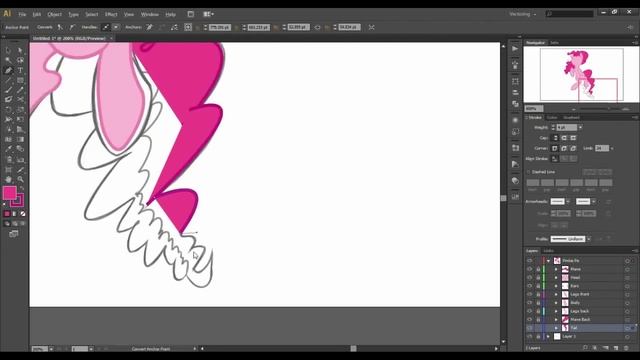
Task: Open the workspace switcher dropdown
Action: pos(523,14)
